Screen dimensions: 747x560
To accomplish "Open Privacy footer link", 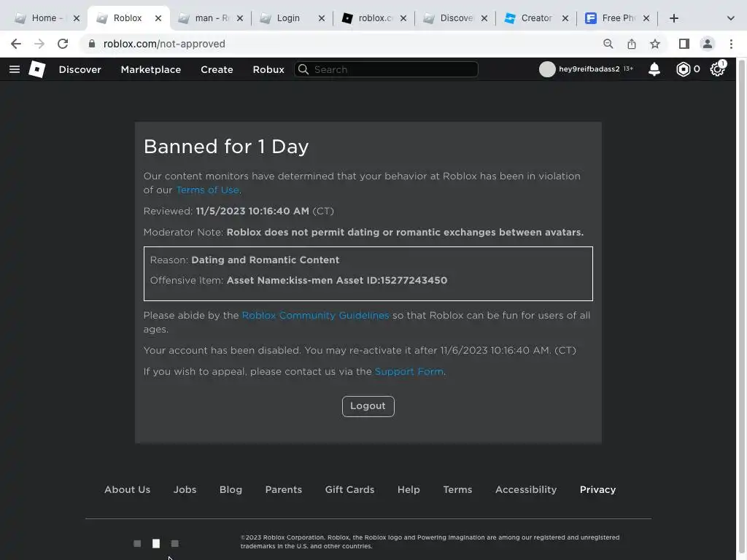I will click(x=598, y=489).
